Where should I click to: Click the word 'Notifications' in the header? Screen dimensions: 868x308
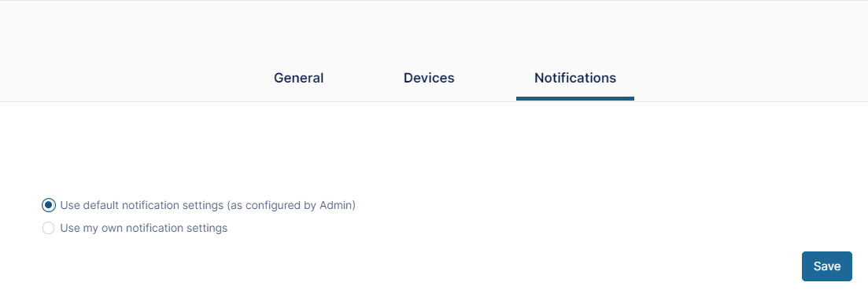575,78
